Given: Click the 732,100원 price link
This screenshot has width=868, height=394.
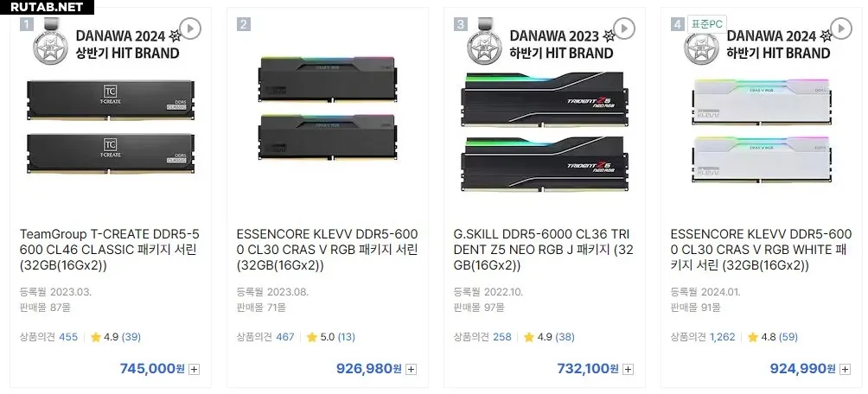Looking at the screenshot, I should [587, 369].
